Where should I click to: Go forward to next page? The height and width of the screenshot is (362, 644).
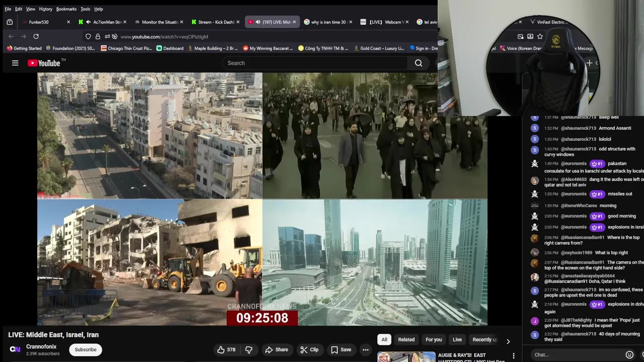click(x=23, y=36)
